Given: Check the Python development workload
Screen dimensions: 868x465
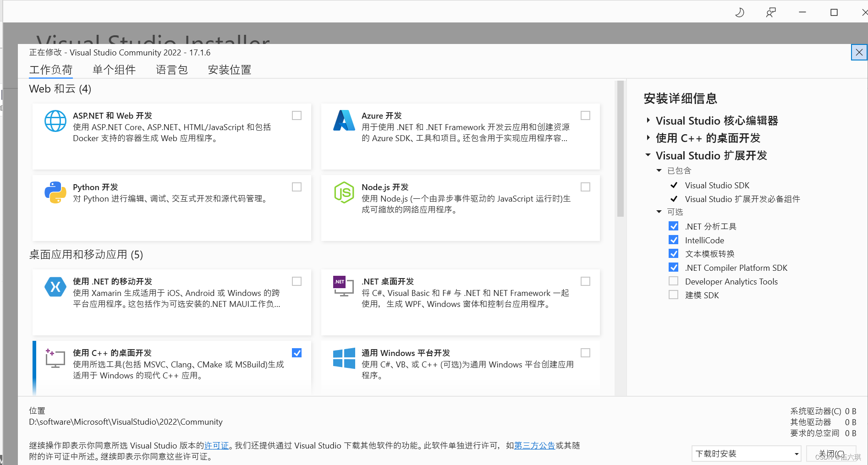Looking at the screenshot, I should click(297, 187).
